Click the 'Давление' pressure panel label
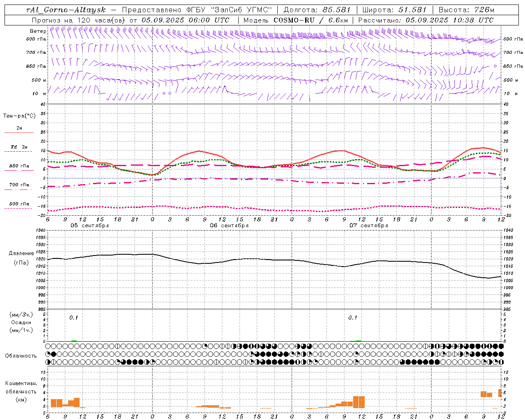525x420 pixels. pos(21,253)
